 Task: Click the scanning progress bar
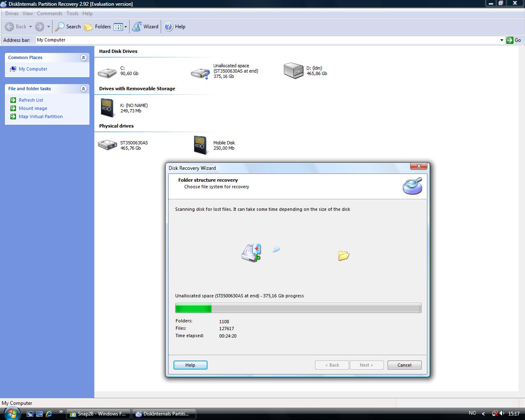point(298,308)
